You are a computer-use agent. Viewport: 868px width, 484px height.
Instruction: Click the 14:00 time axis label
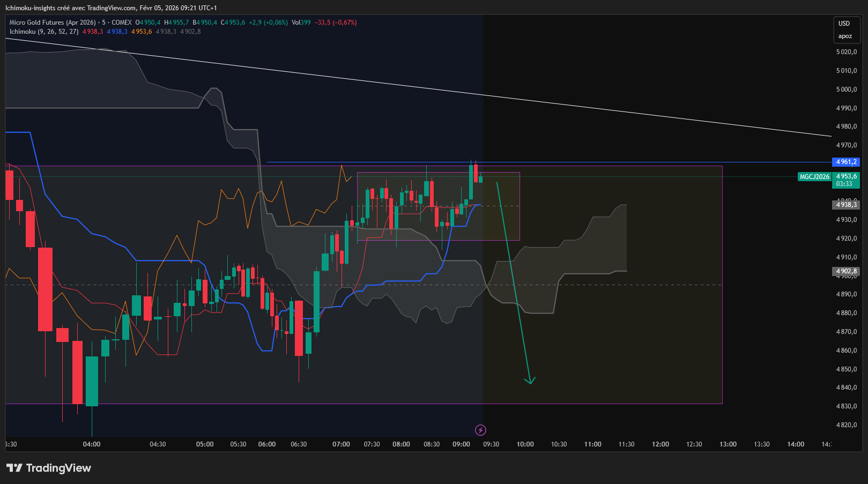[x=796, y=444]
